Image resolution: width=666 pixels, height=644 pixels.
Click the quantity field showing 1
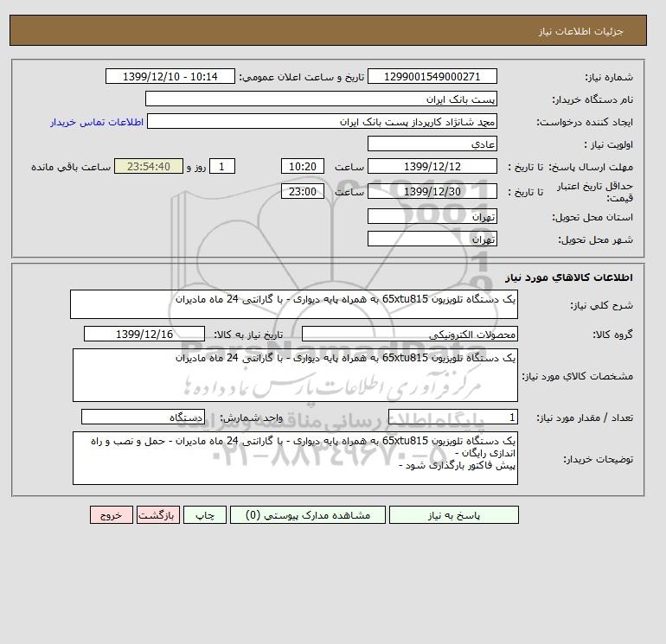coord(452,417)
